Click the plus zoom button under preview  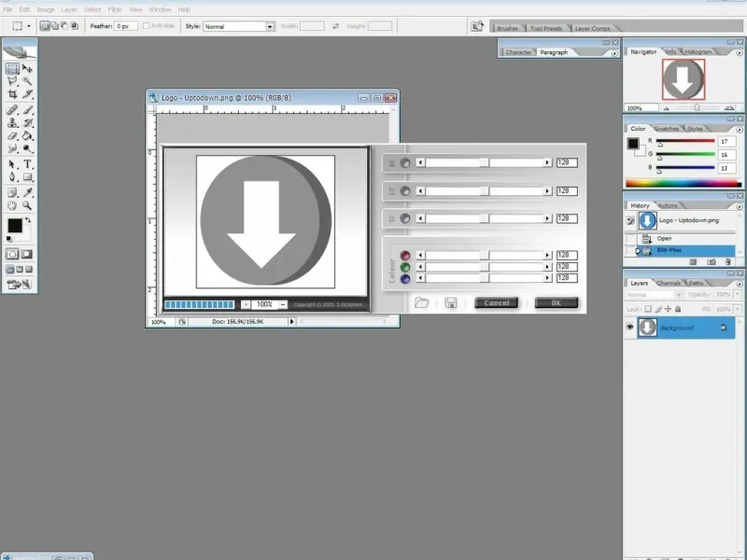point(246,304)
